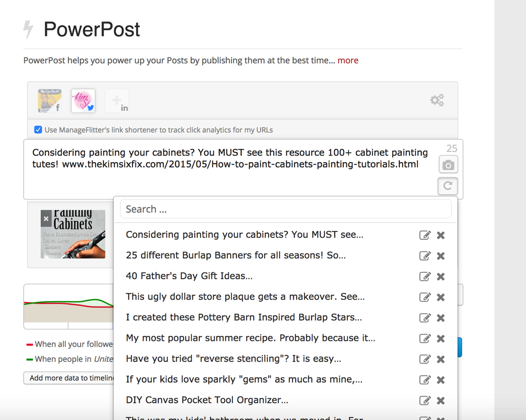Viewport: 526px width, 420px height.
Task: Select "If your kids love sparkly gems" entry
Action: point(244,380)
